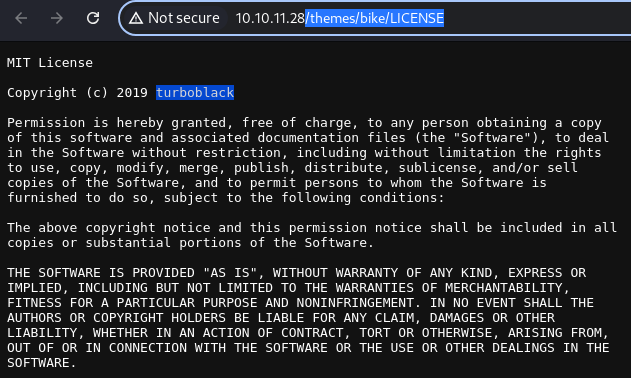This screenshot has width=631, height=378.
Task: Click the text The above copyright notice
Action: [109, 228]
